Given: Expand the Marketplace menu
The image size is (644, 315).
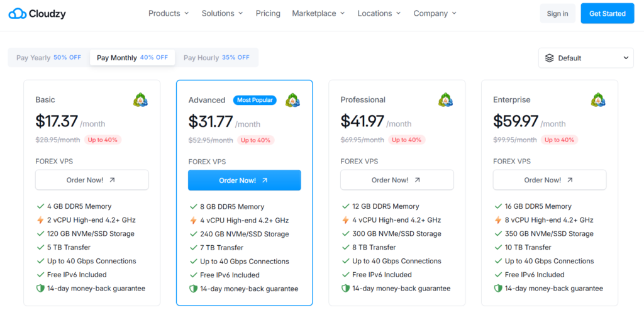Looking at the screenshot, I should tap(318, 13).
